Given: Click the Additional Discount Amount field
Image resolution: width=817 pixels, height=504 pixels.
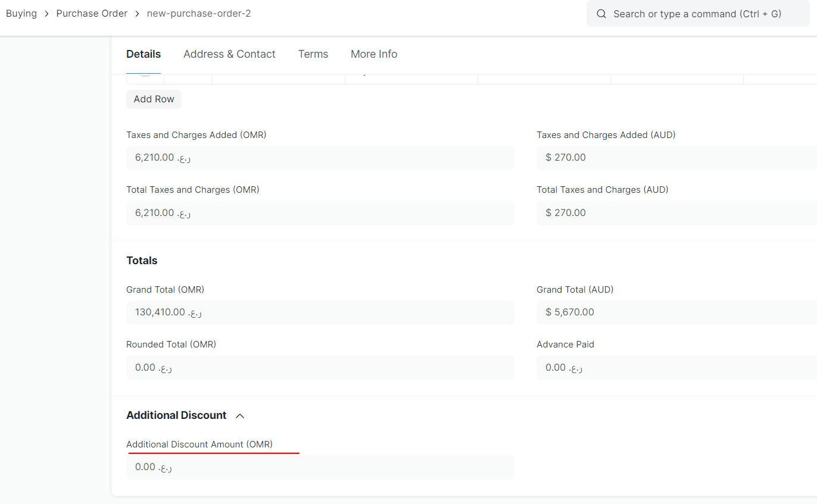Looking at the screenshot, I should 320,467.
